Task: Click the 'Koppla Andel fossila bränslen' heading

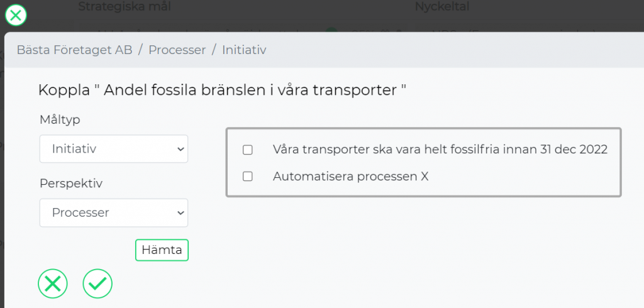Action: click(222, 90)
